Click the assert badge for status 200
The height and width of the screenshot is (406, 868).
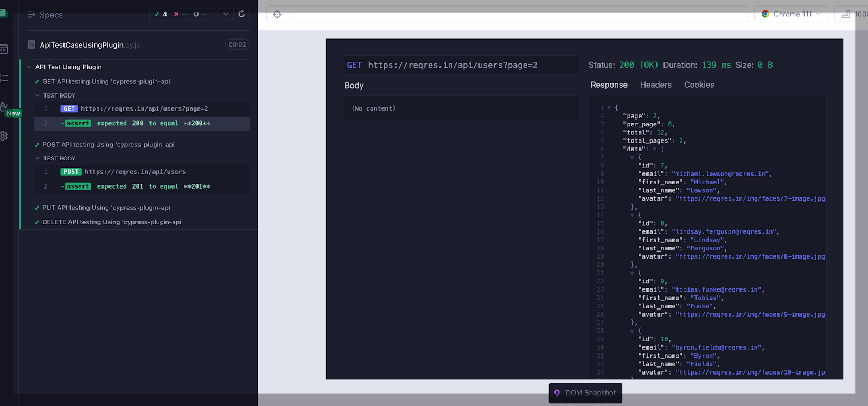pyautogui.click(x=78, y=124)
